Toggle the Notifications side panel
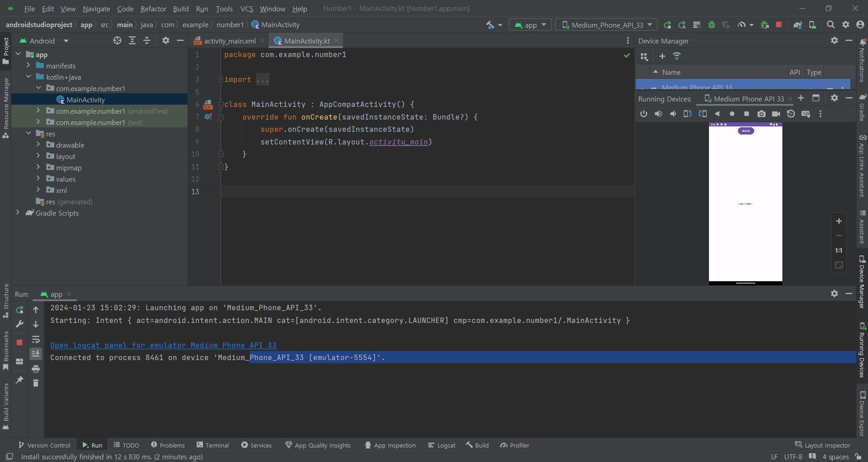868x462 pixels. [x=862, y=60]
